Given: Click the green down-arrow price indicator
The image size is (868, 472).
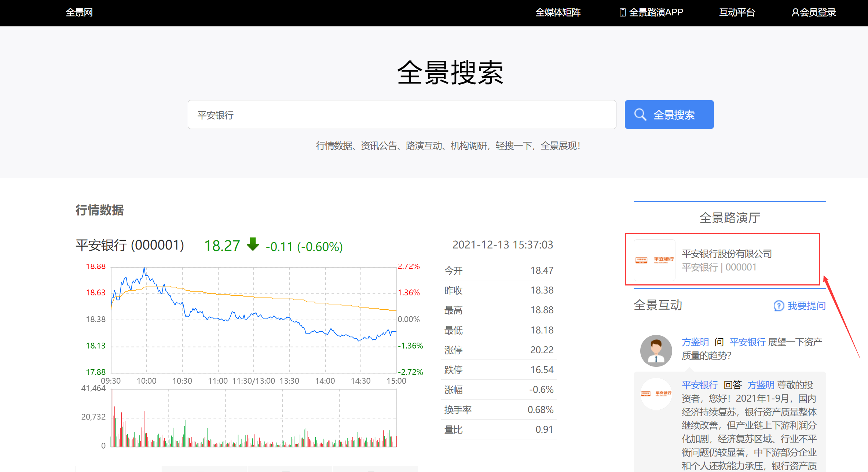Looking at the screenshot, I should click(253, 244).
